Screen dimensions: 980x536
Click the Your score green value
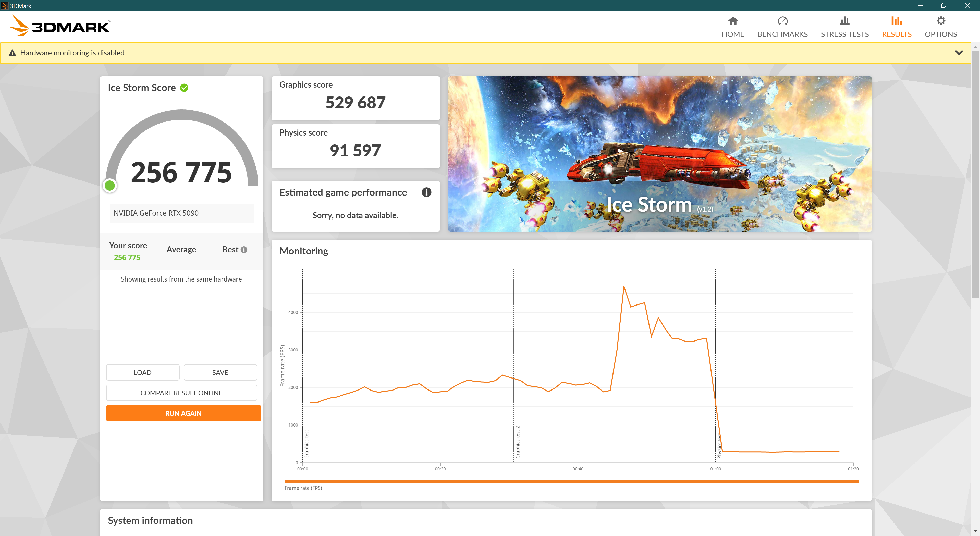[127, 258]
